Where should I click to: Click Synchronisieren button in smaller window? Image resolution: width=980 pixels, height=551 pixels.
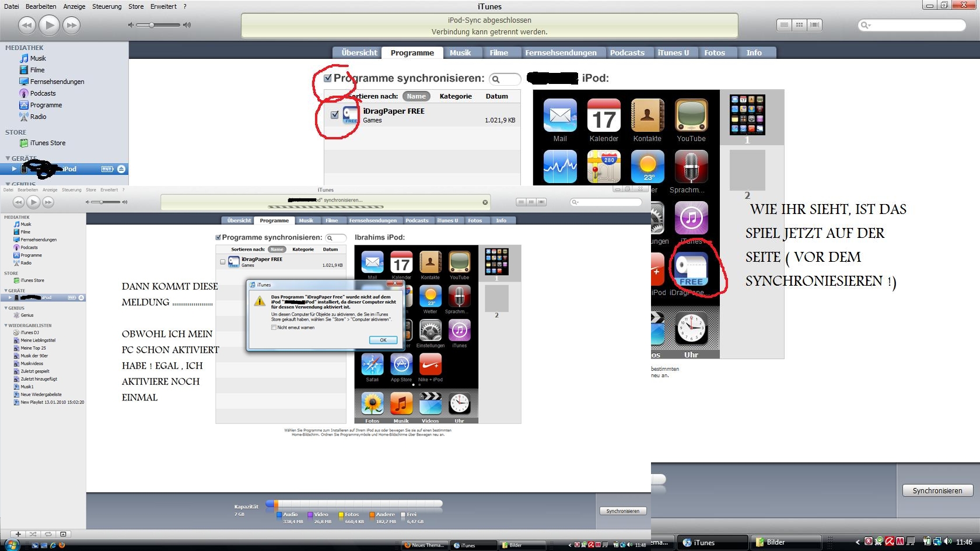(622, 511)
